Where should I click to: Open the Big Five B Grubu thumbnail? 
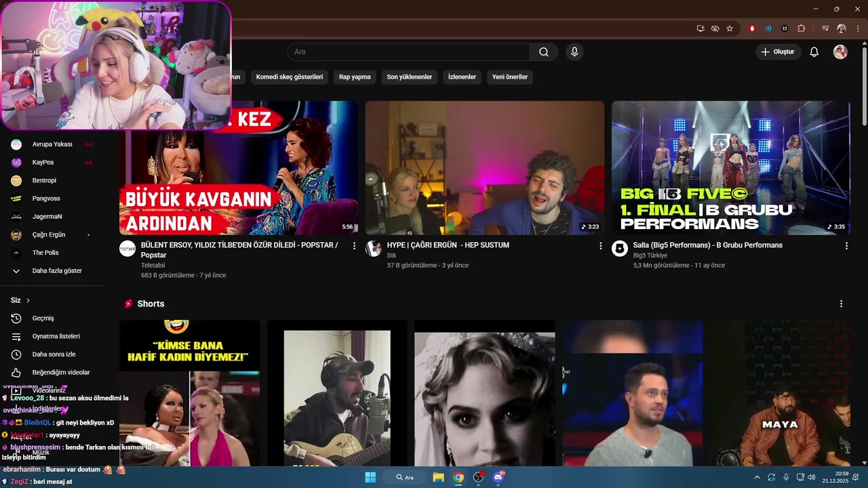point(730,168)
